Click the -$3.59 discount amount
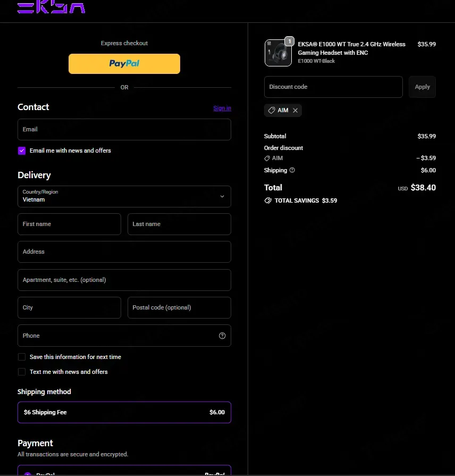 coord(426,158)
